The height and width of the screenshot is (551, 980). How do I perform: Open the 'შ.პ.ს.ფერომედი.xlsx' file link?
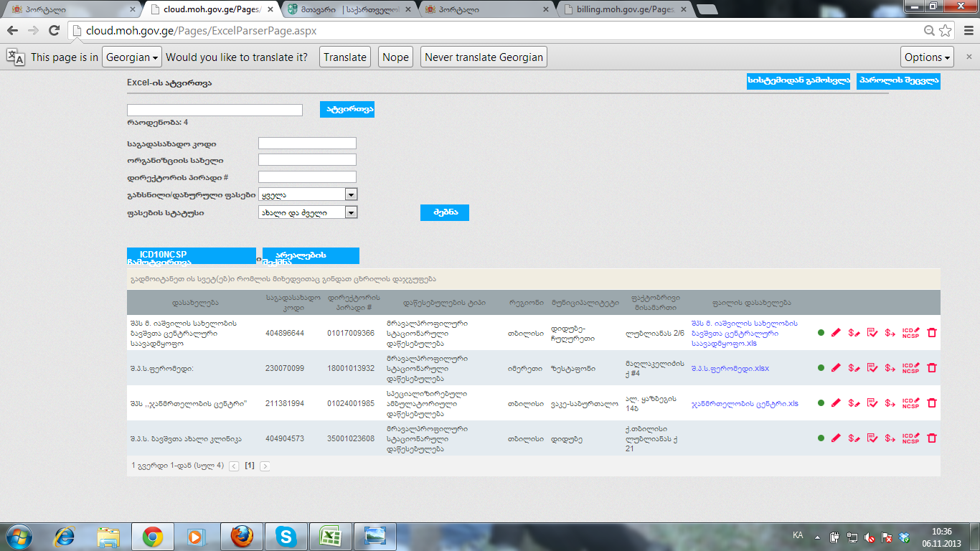(730, 369)
